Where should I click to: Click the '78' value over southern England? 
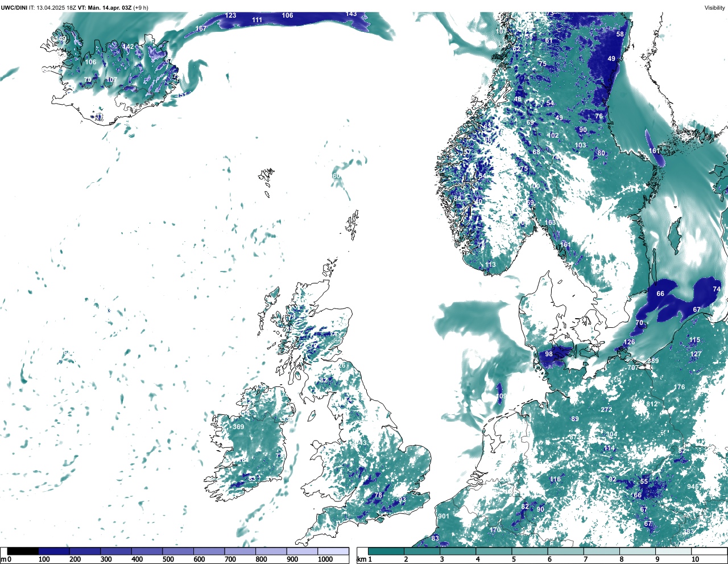pos(378,495)
